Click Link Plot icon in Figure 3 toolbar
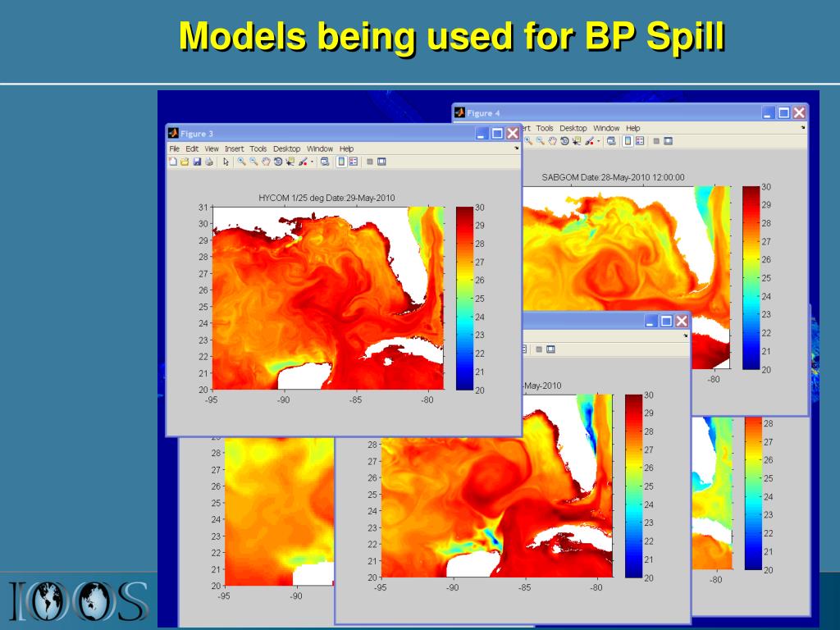 coord(325,162)
